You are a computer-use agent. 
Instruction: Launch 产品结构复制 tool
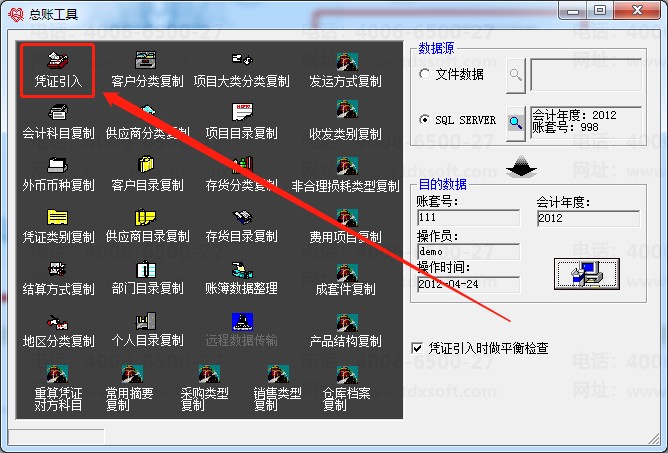[x=346, y=331]
